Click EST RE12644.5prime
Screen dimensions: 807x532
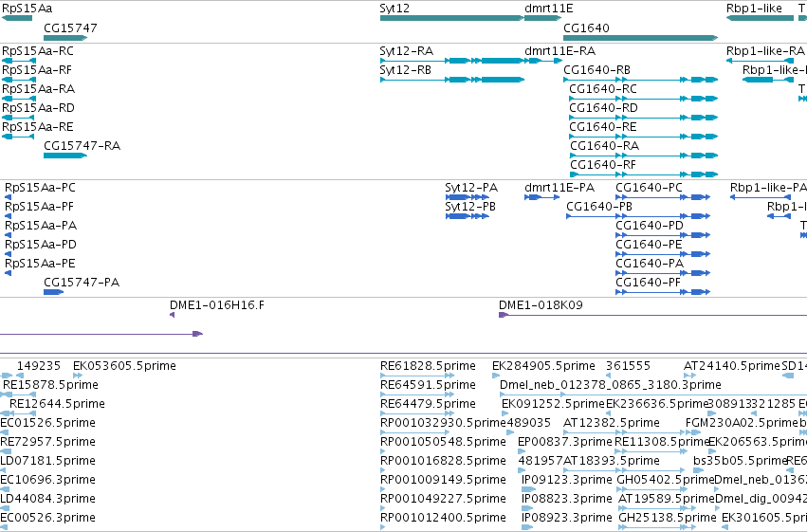point(57,404)
